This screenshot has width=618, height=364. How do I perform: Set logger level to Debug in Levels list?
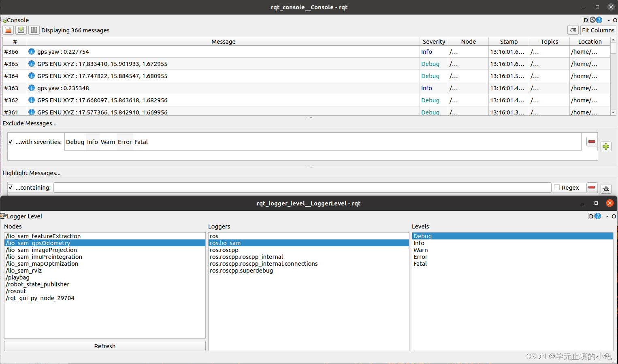coord(512,236)
